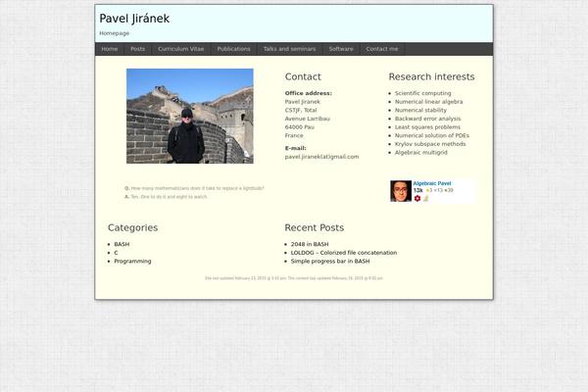Open the 2048 in BASH post
588x392 pixels.
(x=310, y=244)
